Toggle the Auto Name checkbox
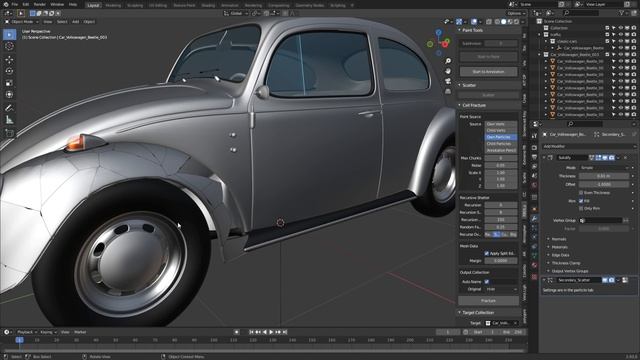 (487, 282)
